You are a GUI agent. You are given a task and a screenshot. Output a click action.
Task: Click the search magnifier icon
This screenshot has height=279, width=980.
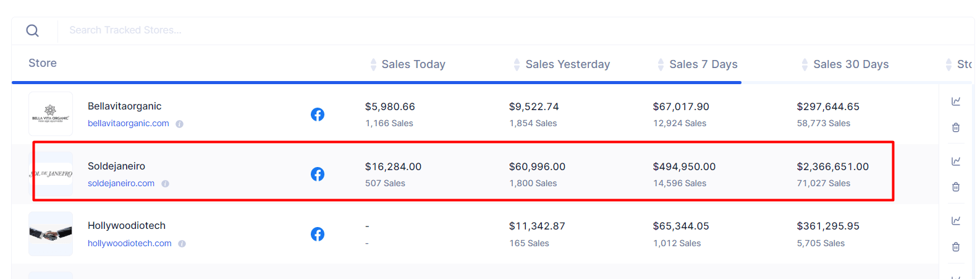pos(33,30)
